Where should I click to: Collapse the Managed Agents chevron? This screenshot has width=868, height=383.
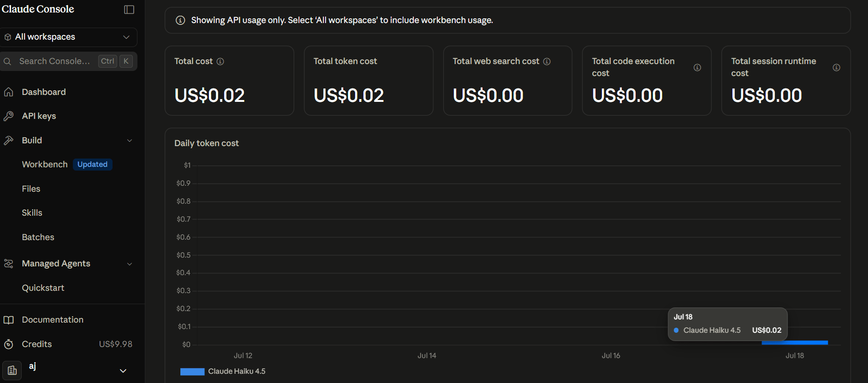(x=130, y=264)
